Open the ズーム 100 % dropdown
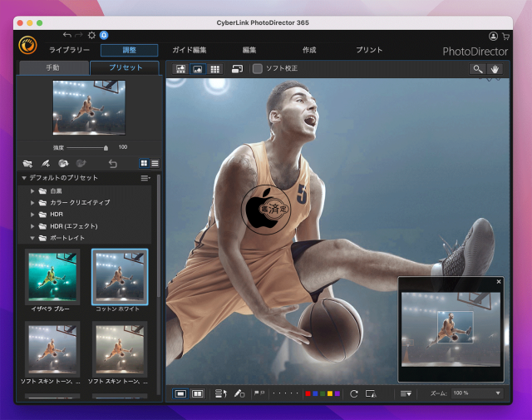 (x=477, y=393)
